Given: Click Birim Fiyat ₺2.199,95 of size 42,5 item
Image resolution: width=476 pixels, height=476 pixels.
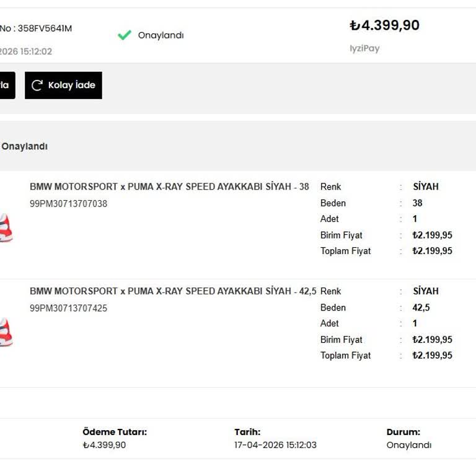Looking at the screenshot, I should (432, 340).
